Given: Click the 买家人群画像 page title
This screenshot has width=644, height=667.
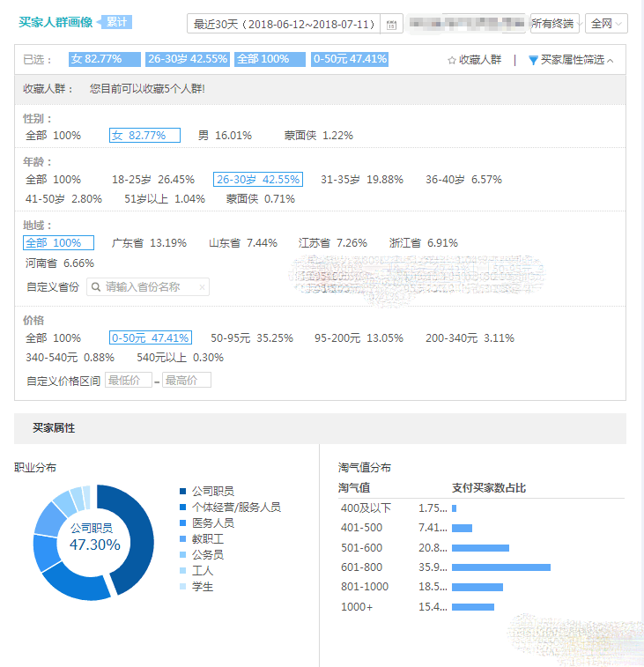Looking at the screenshot, I should 56,22.
